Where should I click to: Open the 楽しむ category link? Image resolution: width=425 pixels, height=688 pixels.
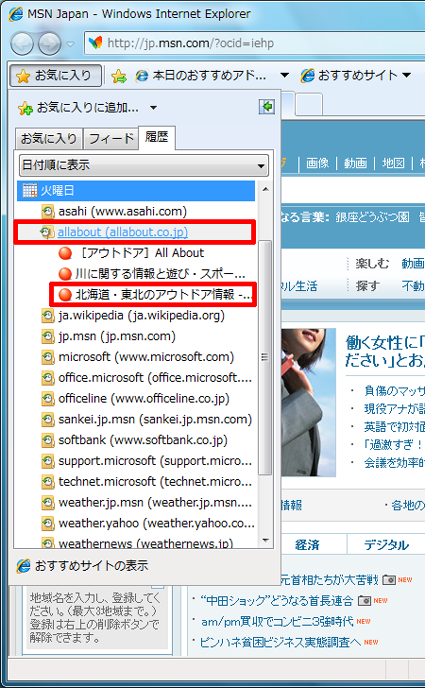pyautogui.click(x=372, y=263)
